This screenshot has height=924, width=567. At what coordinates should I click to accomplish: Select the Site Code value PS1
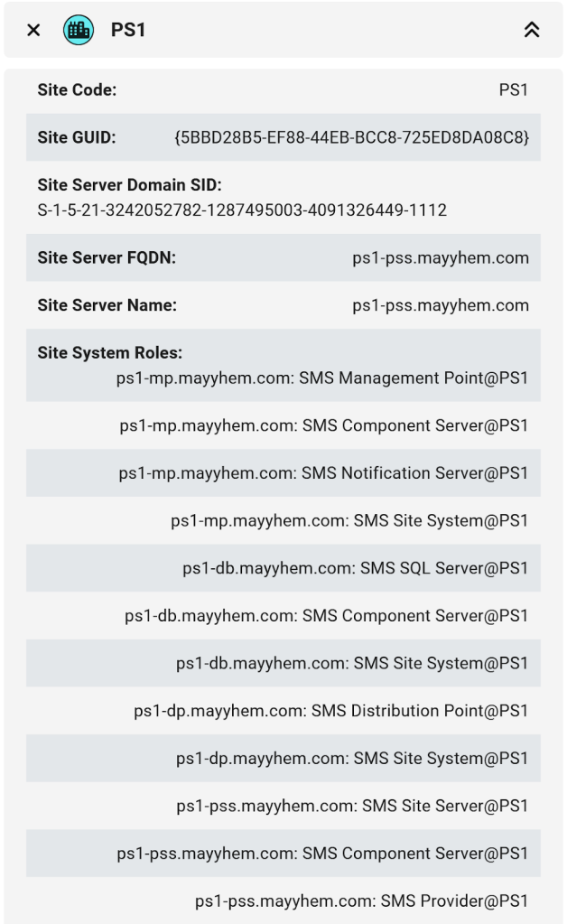pyautogui.click(x=513, y=89)
